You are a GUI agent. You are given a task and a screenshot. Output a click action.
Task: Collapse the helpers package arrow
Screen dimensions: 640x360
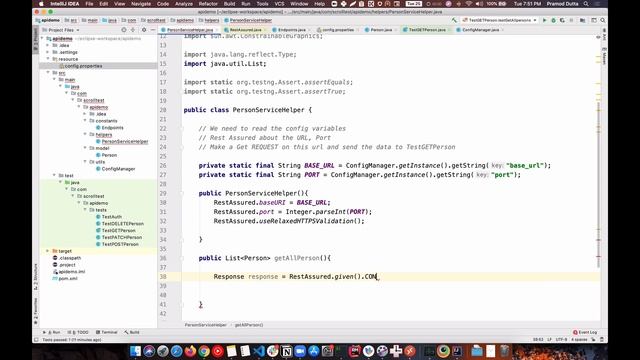coord(85,134)
